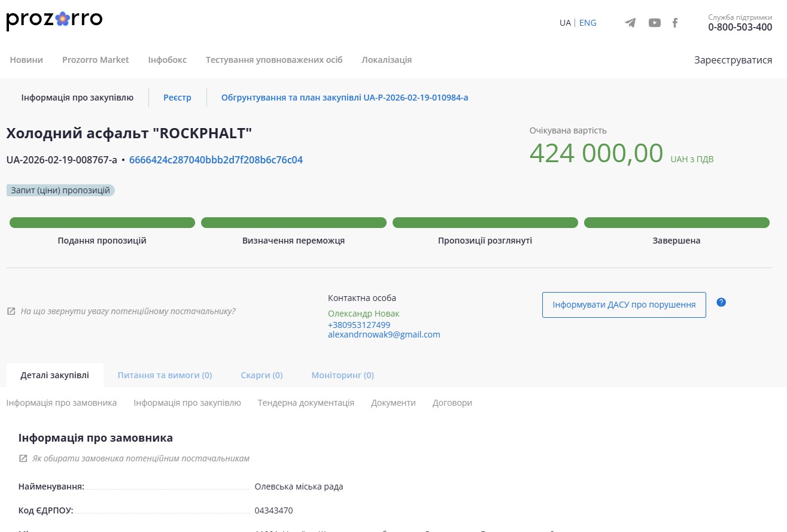Viewport: 787px width, 532px height.
Task: Switch to Питання та вимоги tab
Action: (x=165, y=375)
